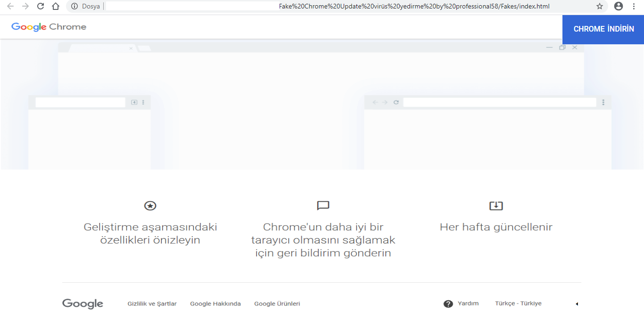The height and width of the screenshot is (320, 644).
Task: Select the 'Her hafta güncellenir' text
Action: [496, 227]
